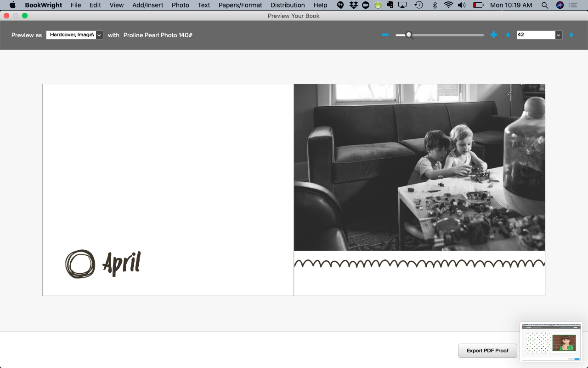
Task: Open the View menu
Action: pos(117,5)
